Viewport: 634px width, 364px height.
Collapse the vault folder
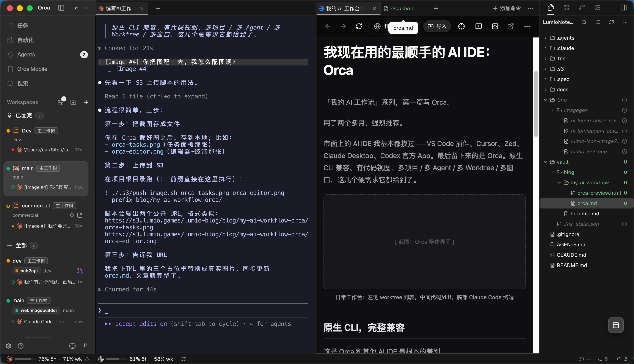pyautogui.click(x=586, y=162)
